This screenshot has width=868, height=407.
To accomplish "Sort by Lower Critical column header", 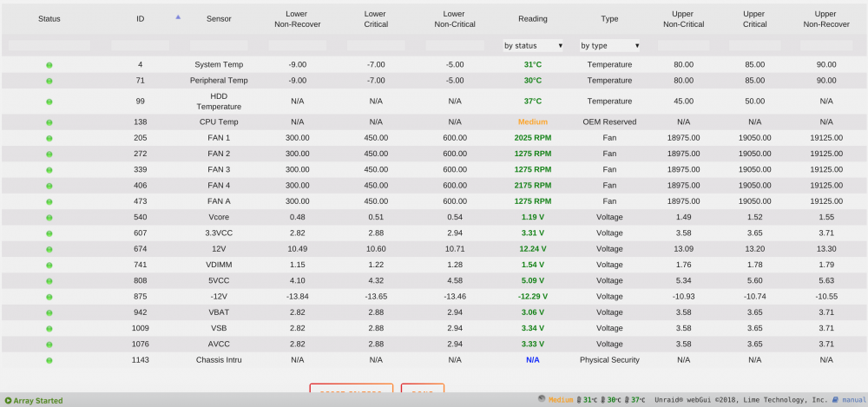I will coord(376,19).
